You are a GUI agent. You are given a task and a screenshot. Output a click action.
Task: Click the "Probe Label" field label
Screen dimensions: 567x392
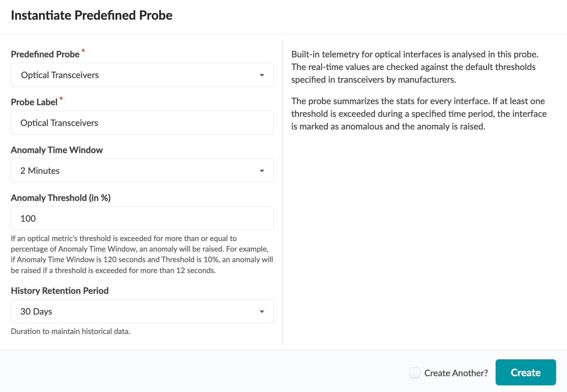34,102
